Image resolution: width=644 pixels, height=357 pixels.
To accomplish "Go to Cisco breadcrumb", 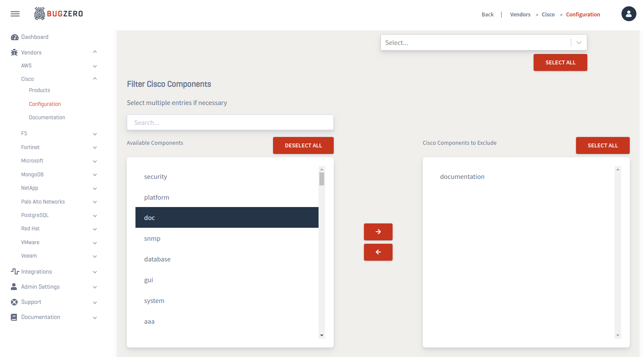I will 548,14.
